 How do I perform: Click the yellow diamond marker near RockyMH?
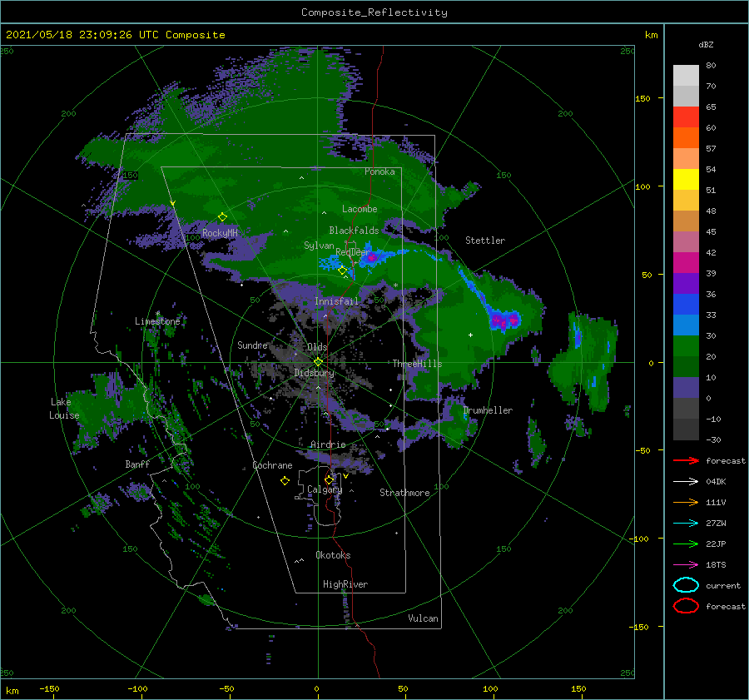click(222, 217)
